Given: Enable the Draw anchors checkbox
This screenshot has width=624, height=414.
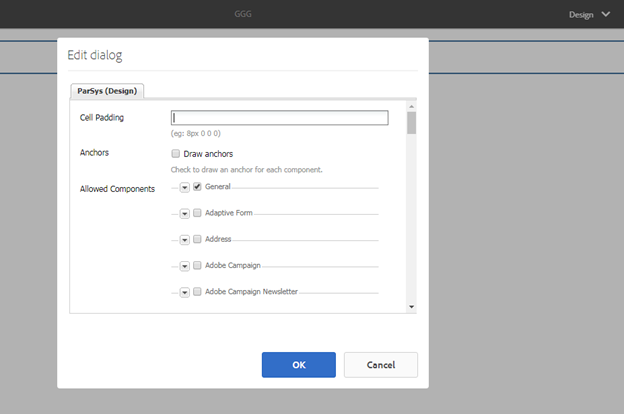Looking at the screenshot, I should coord(176,154).
